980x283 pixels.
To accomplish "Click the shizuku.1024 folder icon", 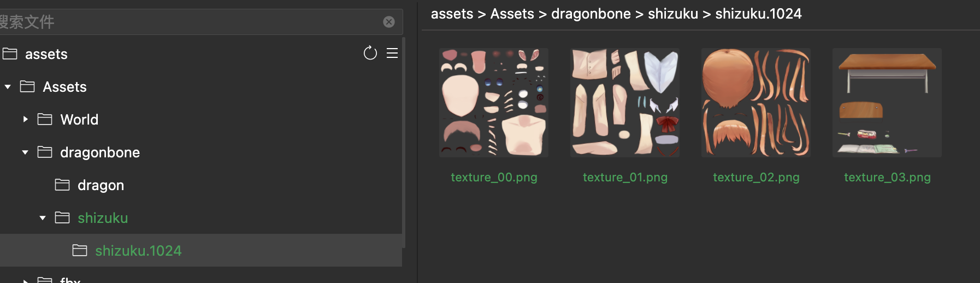I will coord(80,250).
